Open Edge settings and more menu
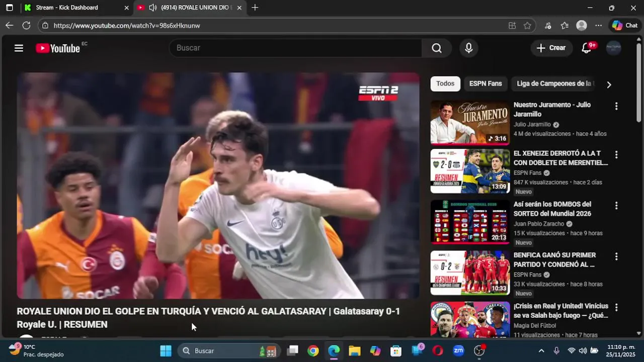This screenshot has width=644, height=362. [x=598, y=26]
